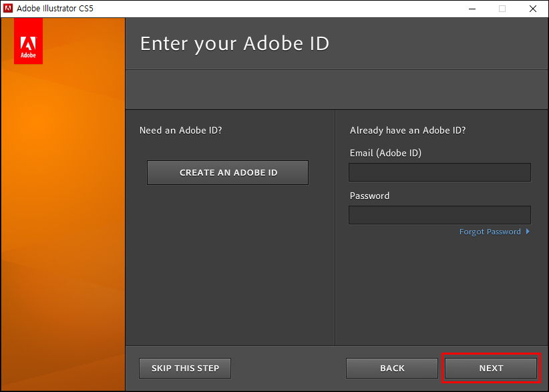Image resolution: width=549 pixels, height=392 pixels.
Task: Close the Adobe Illustrator CS5 installer window
Action: coord(532,9)
